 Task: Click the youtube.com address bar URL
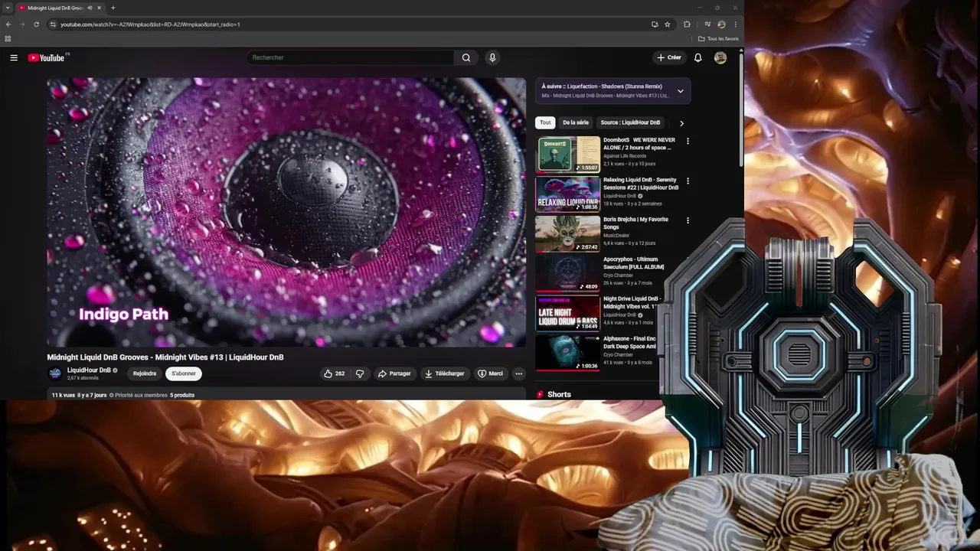(150, 24)
